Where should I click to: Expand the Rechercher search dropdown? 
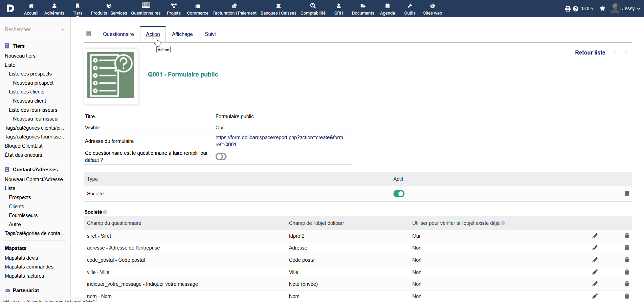63,29
